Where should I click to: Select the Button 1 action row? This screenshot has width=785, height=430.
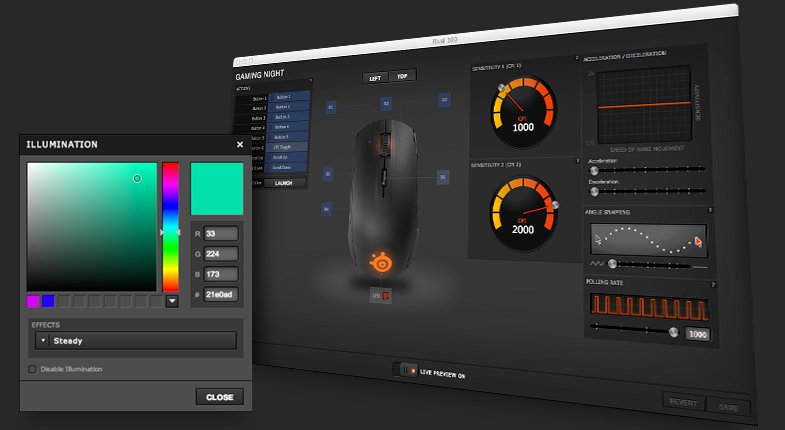point(289,97)
